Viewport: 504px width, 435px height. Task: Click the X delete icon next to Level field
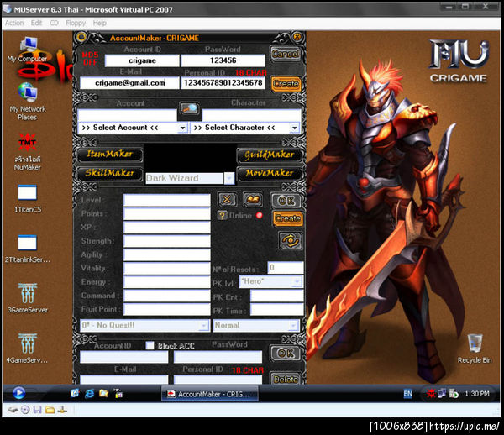point(227,200)
